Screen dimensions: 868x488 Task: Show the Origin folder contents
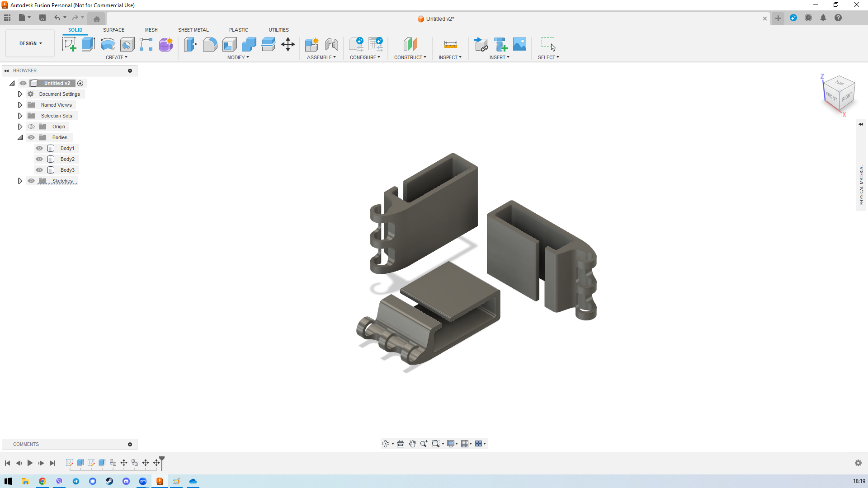[20, 127]
